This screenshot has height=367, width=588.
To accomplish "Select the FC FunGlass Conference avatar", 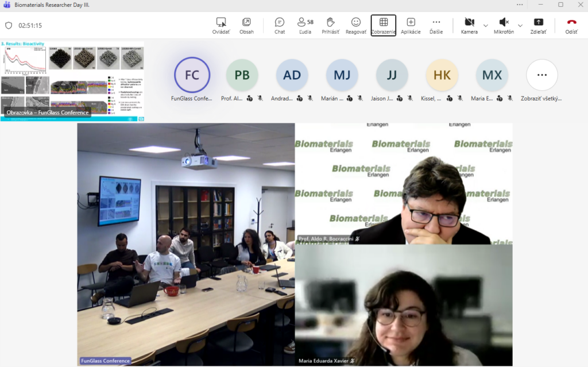I will click(x=192, y=75).
